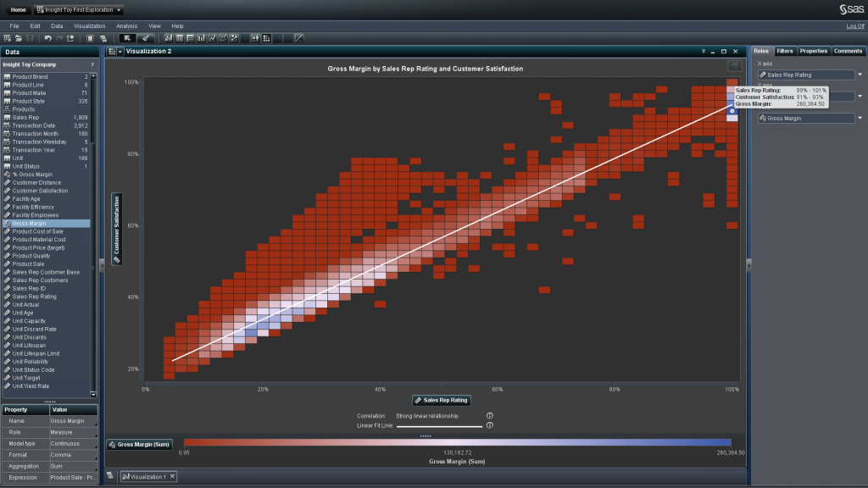The height and width of the screenshot is (488, 868).
Task: Select the box plot toolbar icon
Action: point(255,38)
